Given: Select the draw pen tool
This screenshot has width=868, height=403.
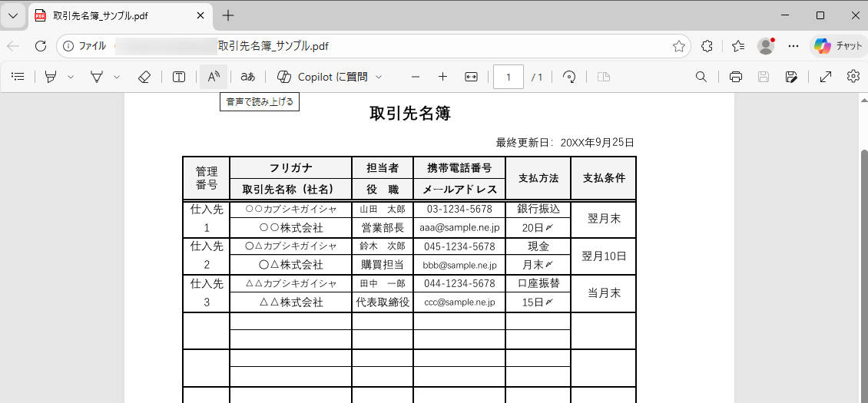Looking at the screenshot, I should (97, 77).
